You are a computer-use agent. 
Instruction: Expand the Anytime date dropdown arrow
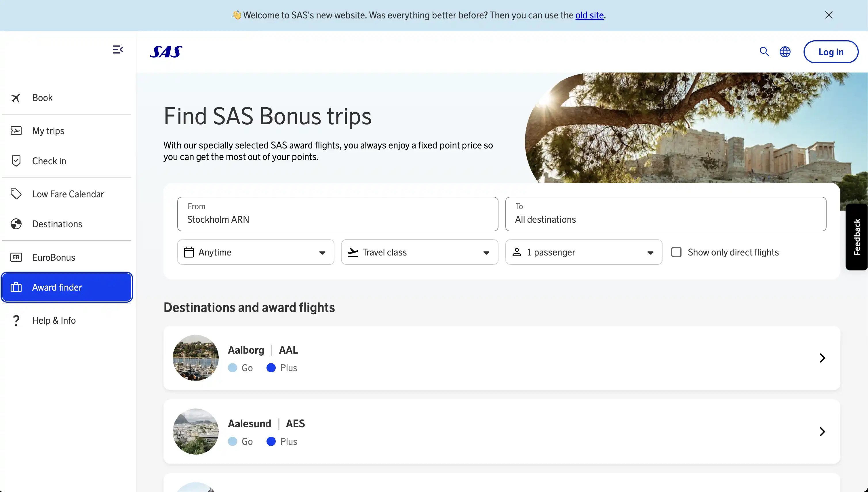pyautogui.click(x=322, y=253)
